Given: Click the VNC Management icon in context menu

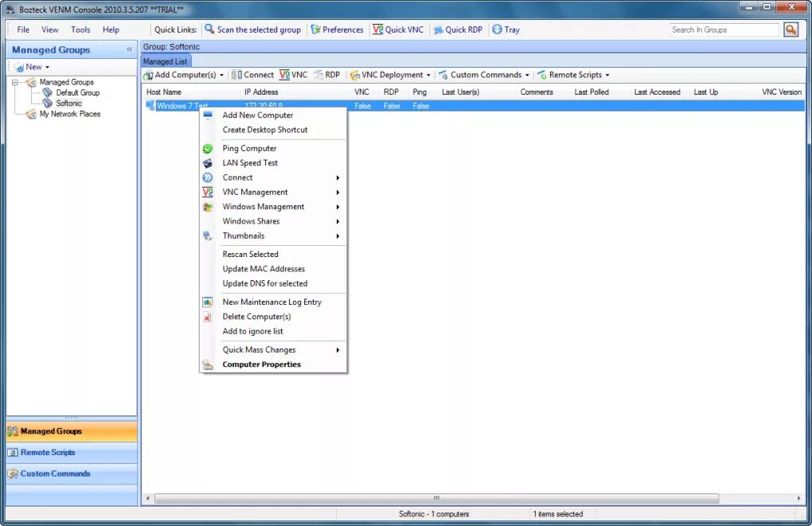Looking at the screenshot, I should 208,192.
